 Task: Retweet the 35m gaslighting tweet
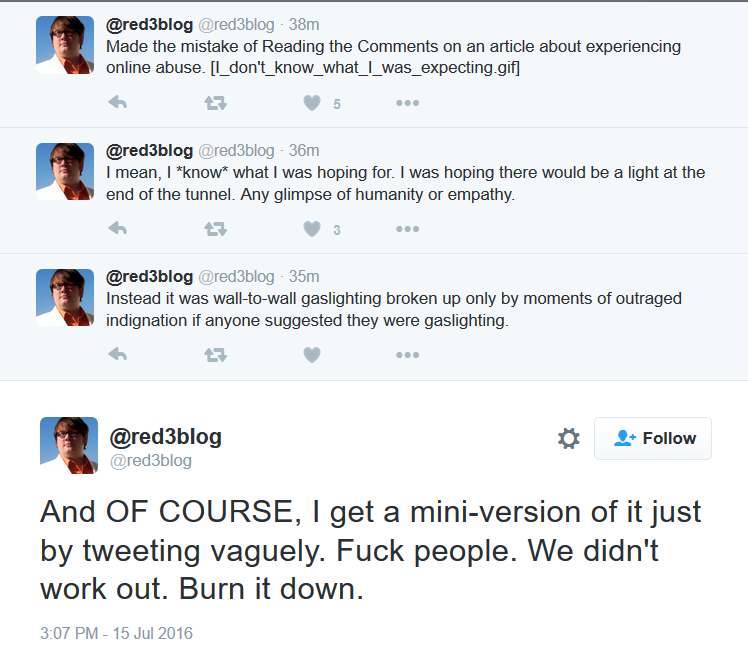coord(216,355)
